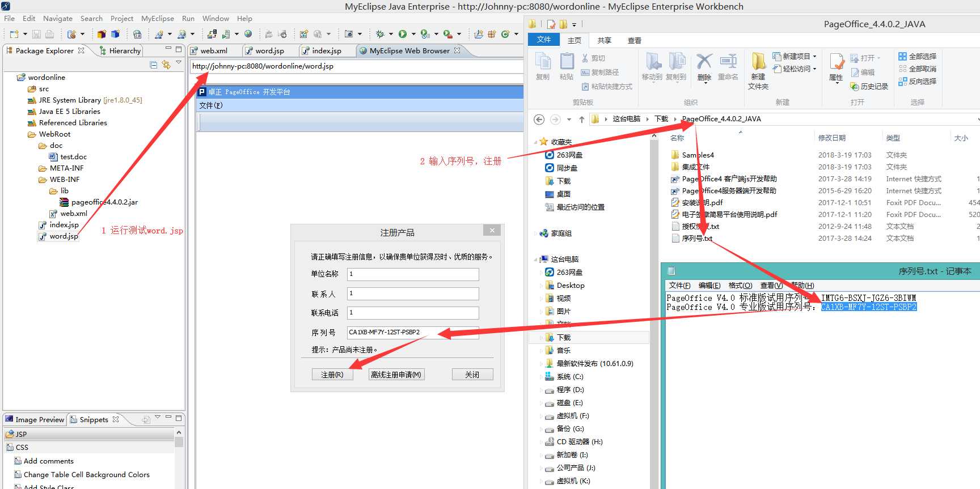Viewport: 980px width, 489px height.
Task: Click 这台电脑 breadcrumb in address bar
Action: (x=626, y=119)
